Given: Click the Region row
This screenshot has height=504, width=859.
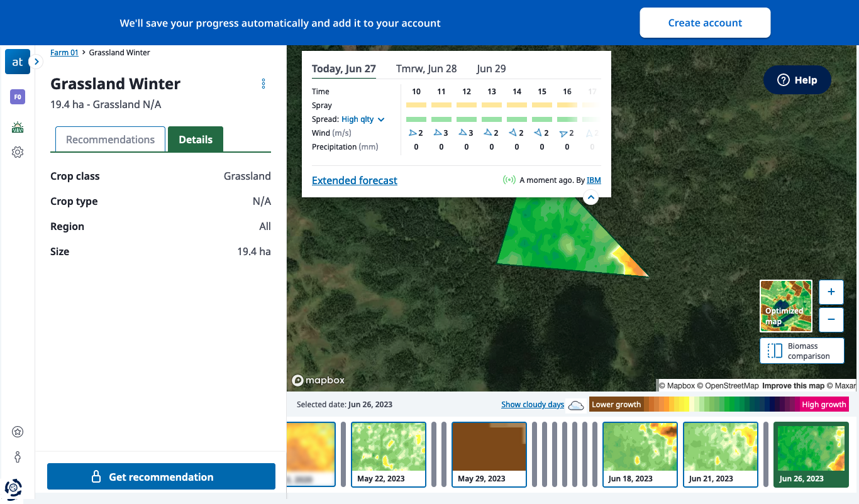Looking at the screenshot, I should pos(160,226).
